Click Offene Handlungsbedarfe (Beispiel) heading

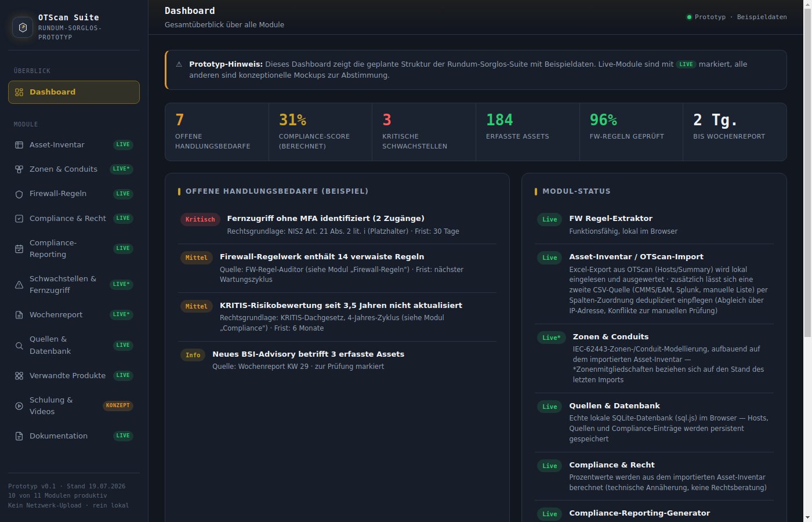pos(277,191)
